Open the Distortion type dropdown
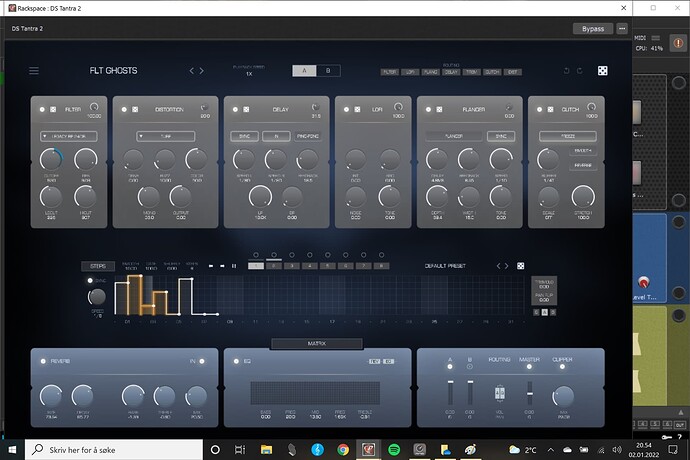Screen dimensions: 690x460 165,136
